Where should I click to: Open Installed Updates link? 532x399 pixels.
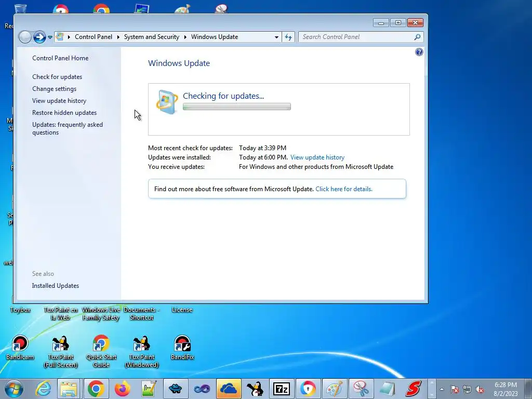click(x=55, y=286)
